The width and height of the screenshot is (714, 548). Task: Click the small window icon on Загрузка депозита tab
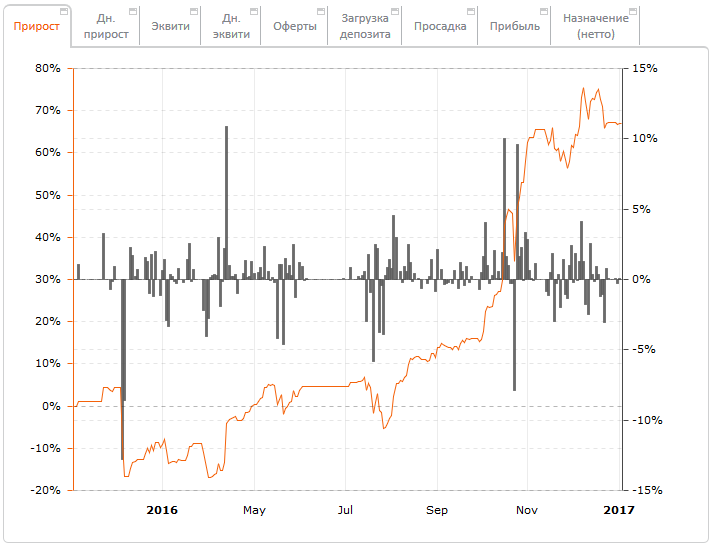(x=394, y=11)
